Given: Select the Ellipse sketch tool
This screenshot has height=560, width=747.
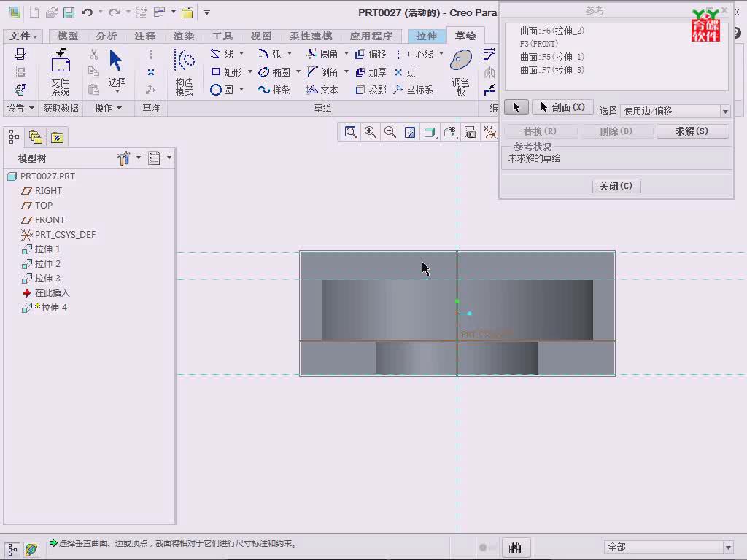Looking at the screenshot, I should point(274,72).
